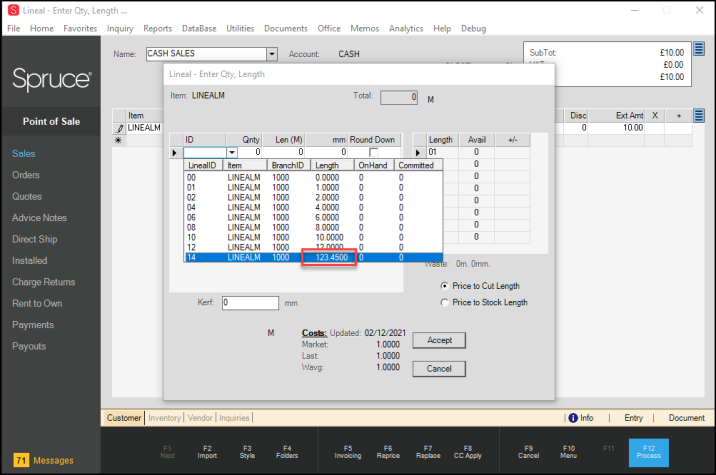The image size is (716, 475).
Task: Select the F3 Style function key
Action: coord(247,452)
